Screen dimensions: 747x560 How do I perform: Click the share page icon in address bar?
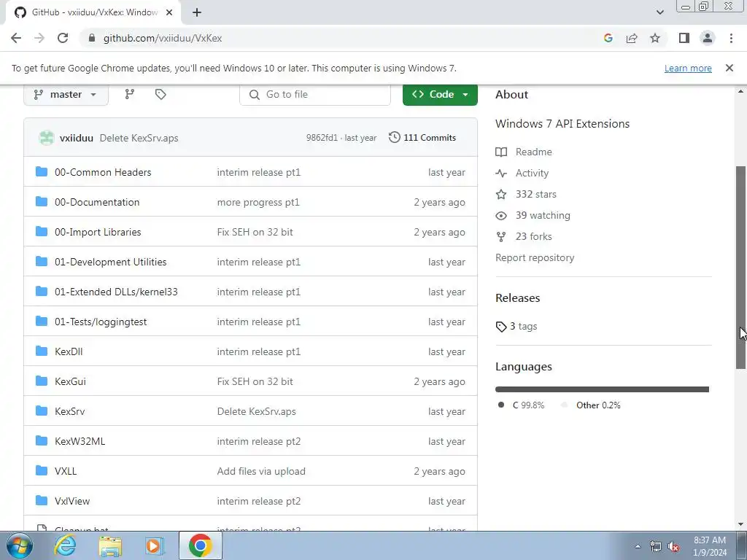632,38
